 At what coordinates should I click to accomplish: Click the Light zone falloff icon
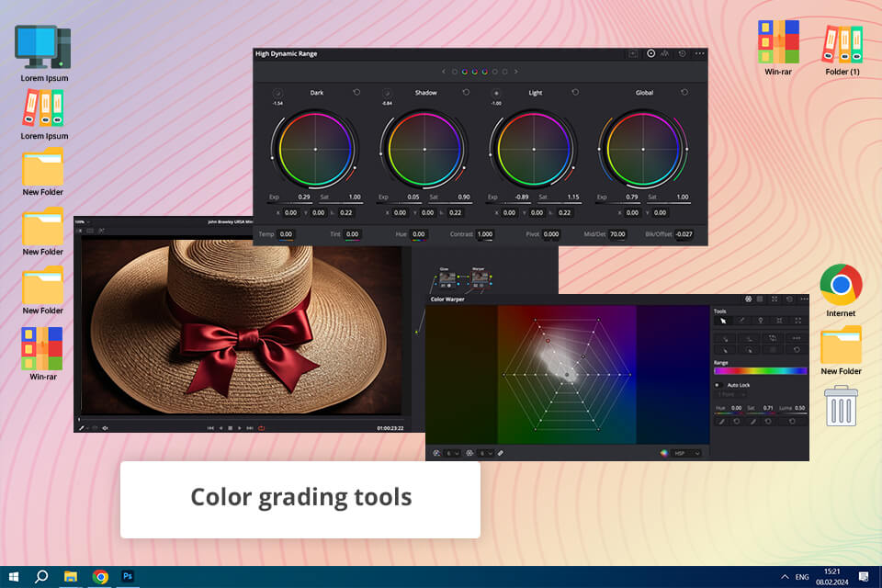tap(495, 93)
